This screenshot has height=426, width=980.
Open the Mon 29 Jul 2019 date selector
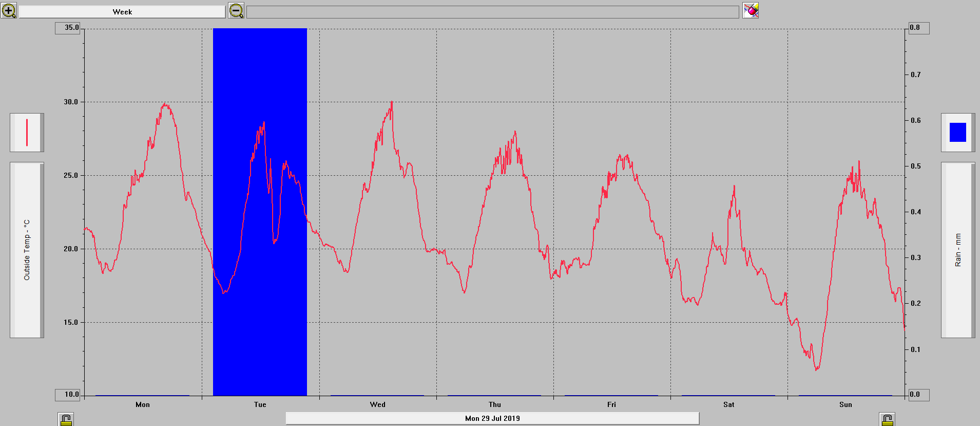pyautogui.click(x=492, y=418)
